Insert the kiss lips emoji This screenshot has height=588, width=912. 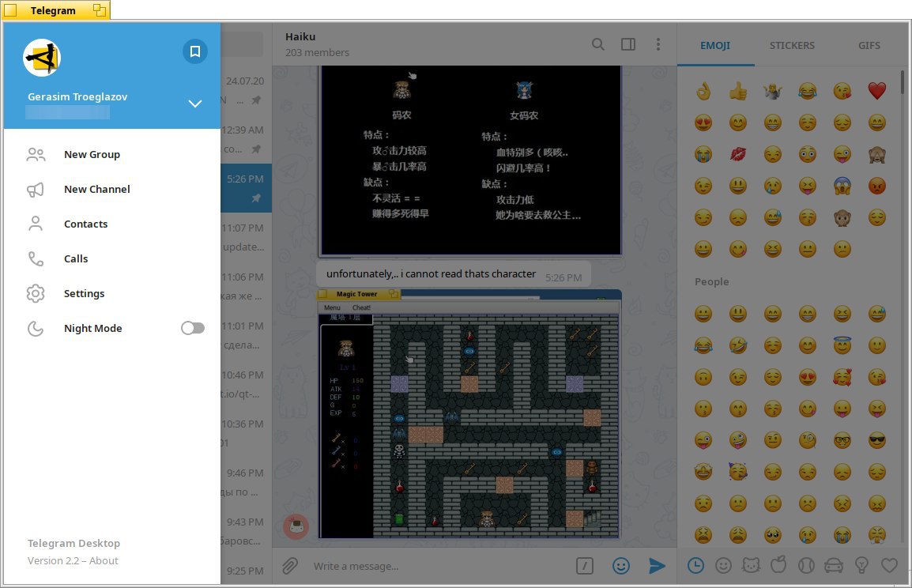click(x=738, y=154)
